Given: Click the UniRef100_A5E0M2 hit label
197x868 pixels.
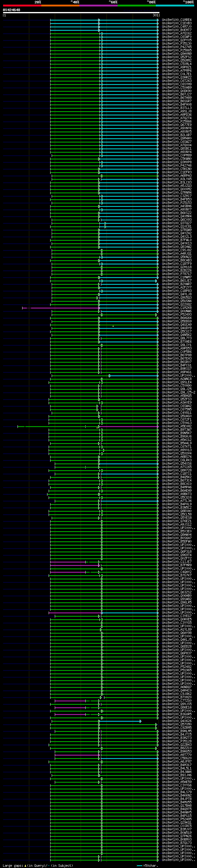Looking at the screenshot, I should tap(177, 426).
